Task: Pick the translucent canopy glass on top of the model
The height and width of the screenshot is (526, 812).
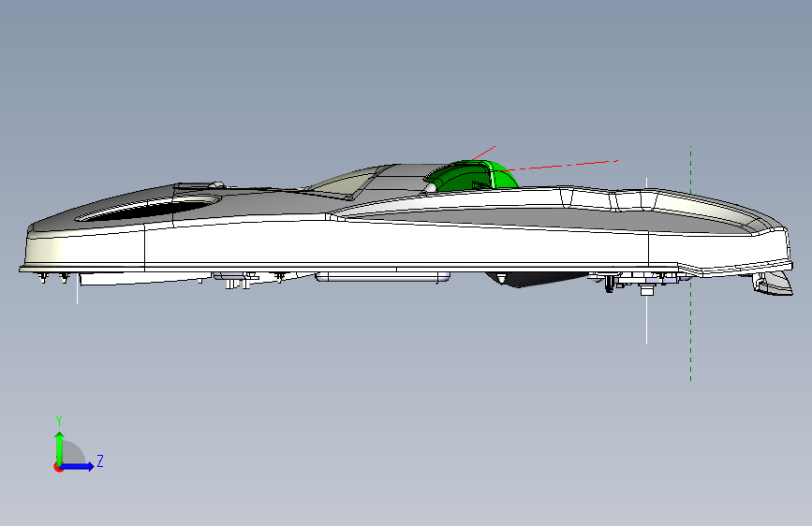Action: point(345,183)
